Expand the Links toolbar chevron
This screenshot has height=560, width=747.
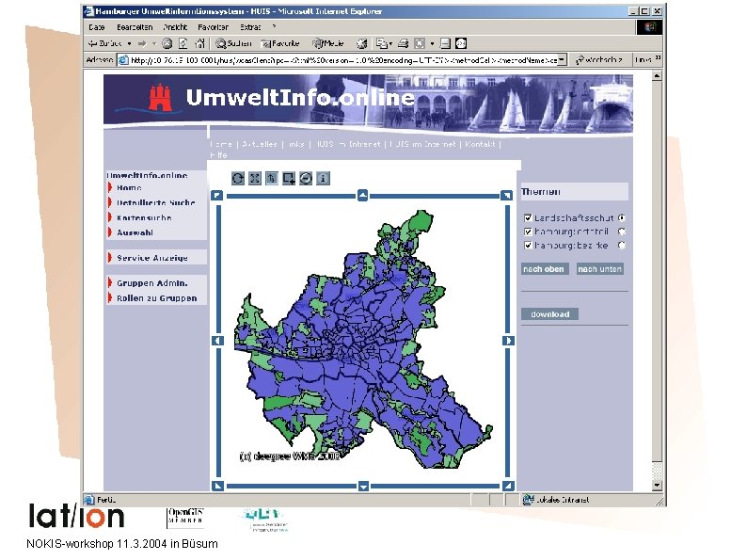coord(658,58)
